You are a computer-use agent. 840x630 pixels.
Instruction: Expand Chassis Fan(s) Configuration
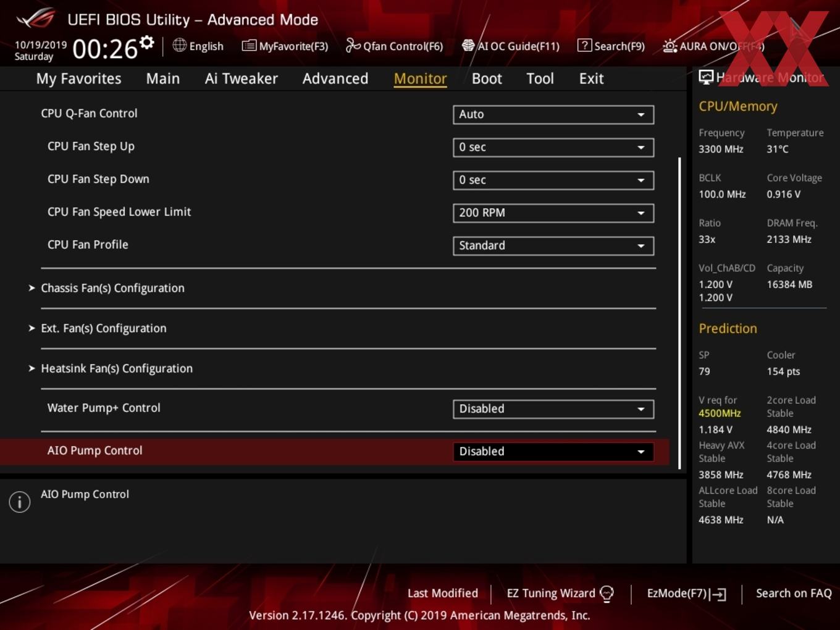click(112, 288)
